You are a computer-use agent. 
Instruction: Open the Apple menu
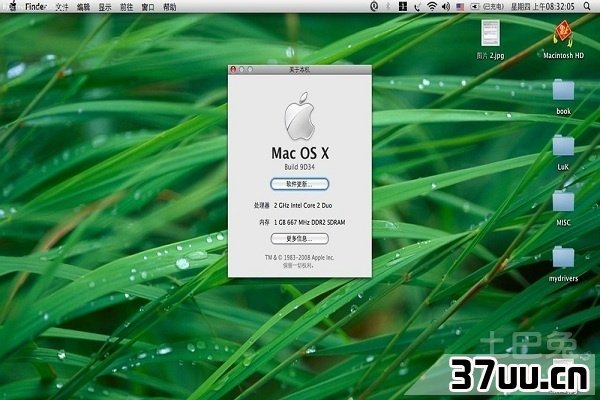13,6
